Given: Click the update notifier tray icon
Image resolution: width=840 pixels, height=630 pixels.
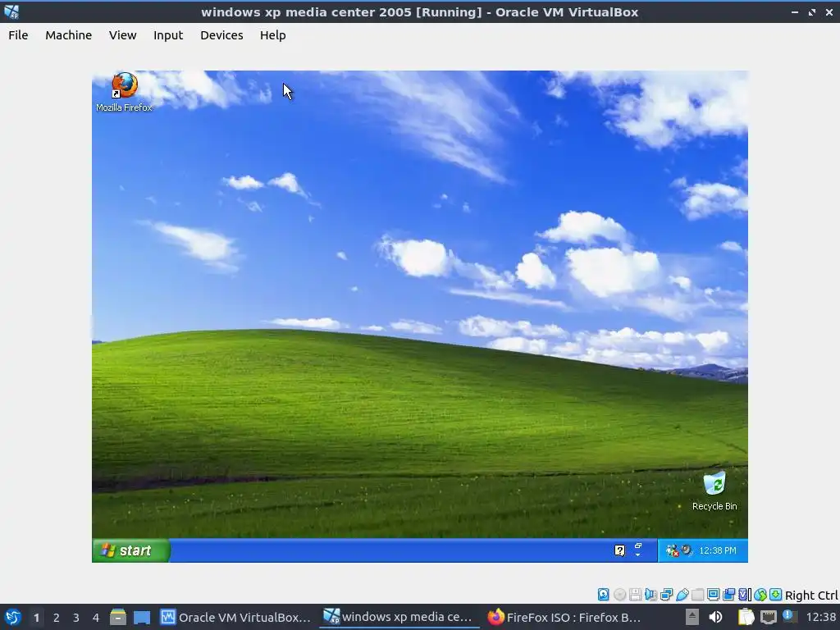Looking at the screenshot, I should pyautogui.click(x=790, y=616).
